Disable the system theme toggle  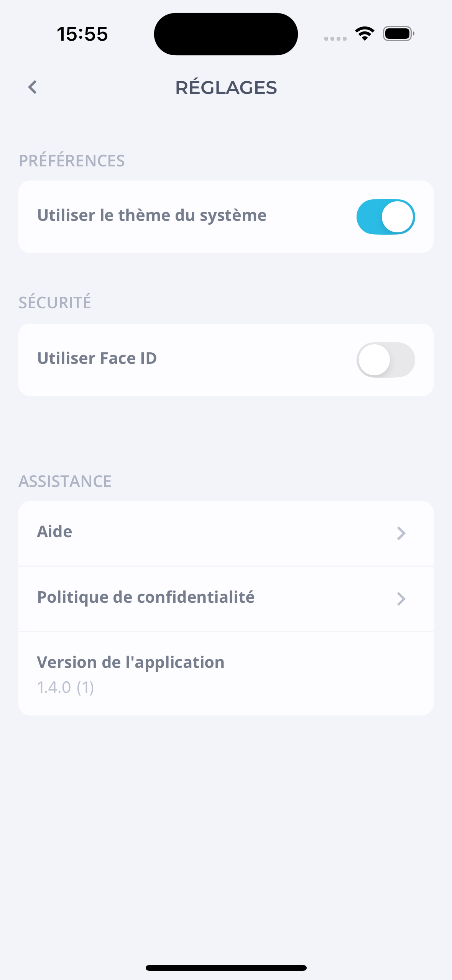click(x=386, y=217)
